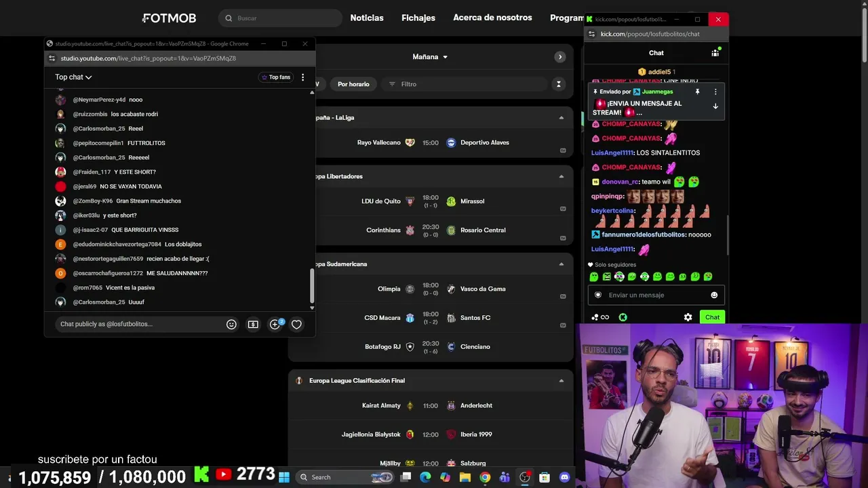Switch to OBS Studio on taskbar
Viewport: 868px width, 488px height.
524,477
